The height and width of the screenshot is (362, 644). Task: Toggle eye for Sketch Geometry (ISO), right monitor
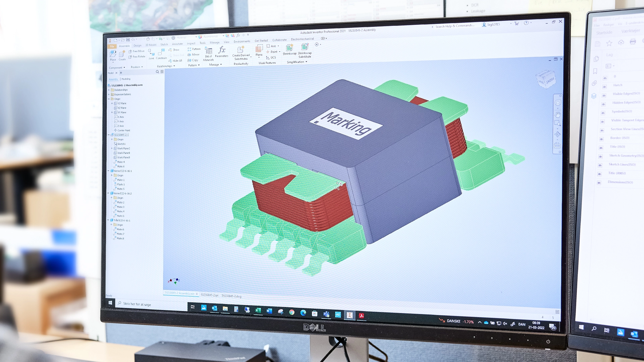(x=600, y=157)
